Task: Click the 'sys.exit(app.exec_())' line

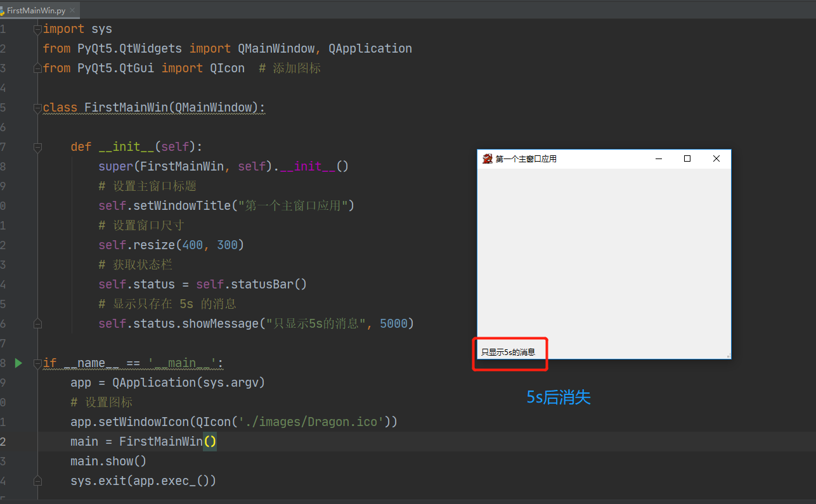Action: (x=143, y=481)
